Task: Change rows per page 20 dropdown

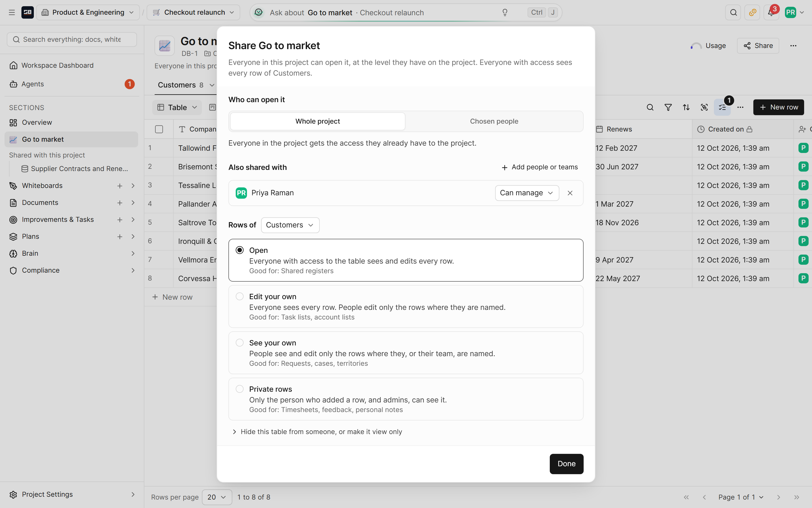Action: tap(217, 497)
